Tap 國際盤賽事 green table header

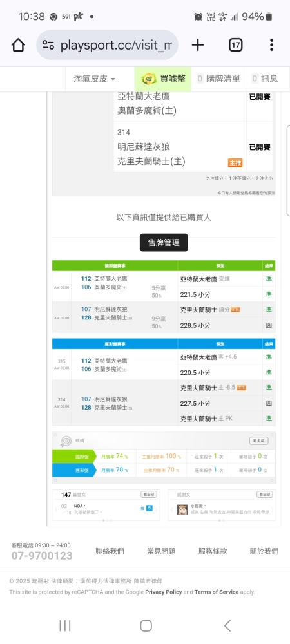pos(115,266)
